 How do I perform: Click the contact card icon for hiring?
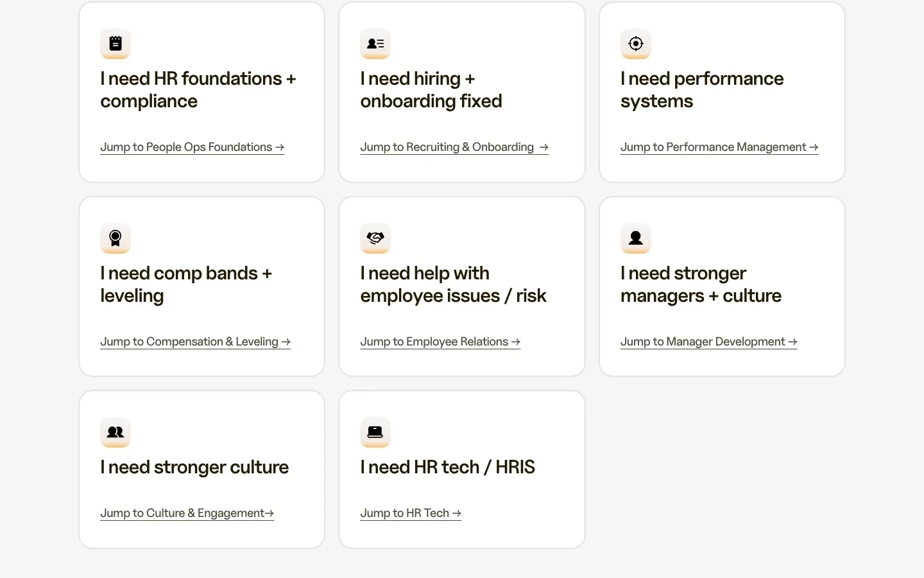click(x=375, y=44)
